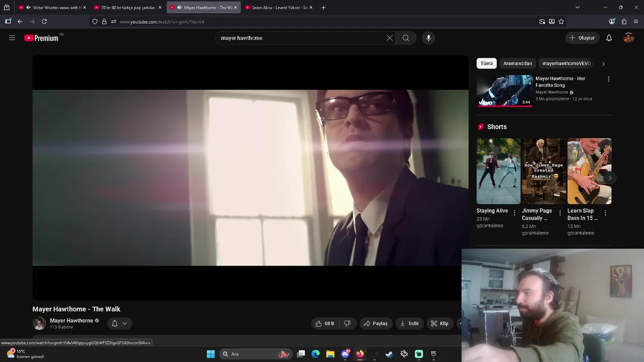This screenshot has width=644, height=362.
Task: Open Discord from the taskbar
Action: pyautogui.click(x=345, y=354)
